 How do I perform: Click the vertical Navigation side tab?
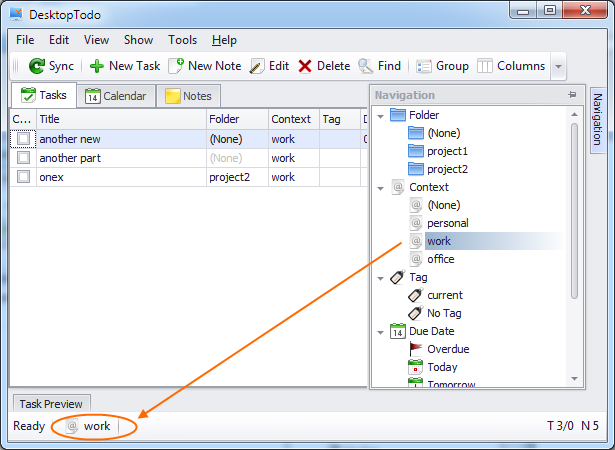tap(597, 120)
